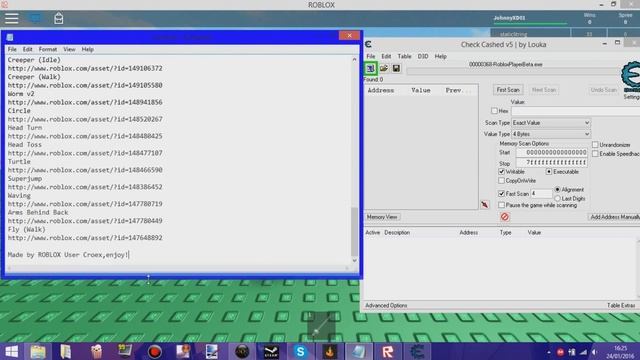Open the flame taskbar icon
The height and width of the screenshot is (360, 640).
pyautogui.click(x=329, y=351)
